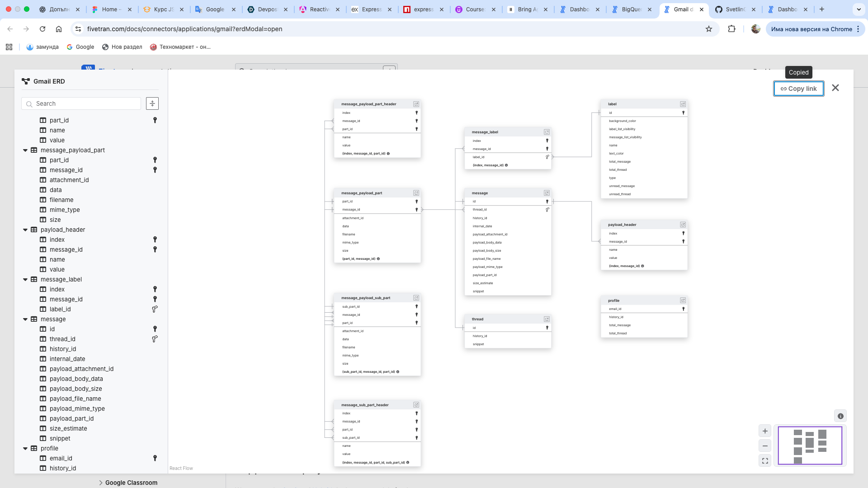Image resolution: width=868 pixels, height=488 pixels.
Task: Toggle fit view fullscreen icon
Action: 765,461
